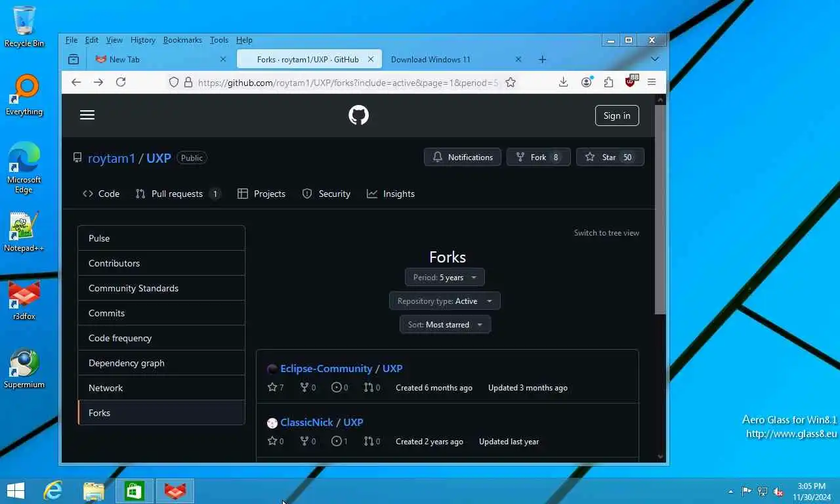
Task: Launch Internet Explorer from the taskbar
Action: [x=53, y=490]
